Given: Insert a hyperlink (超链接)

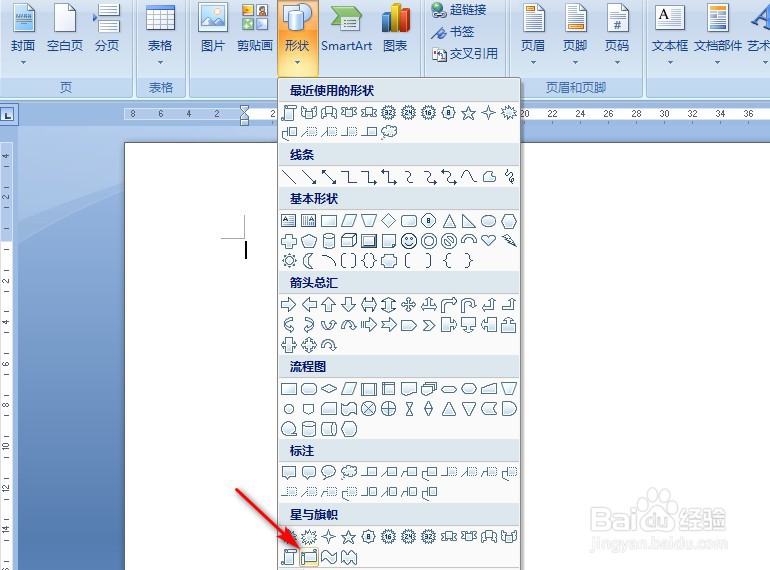Looking at the screenshot, I should tap(459, 9).
